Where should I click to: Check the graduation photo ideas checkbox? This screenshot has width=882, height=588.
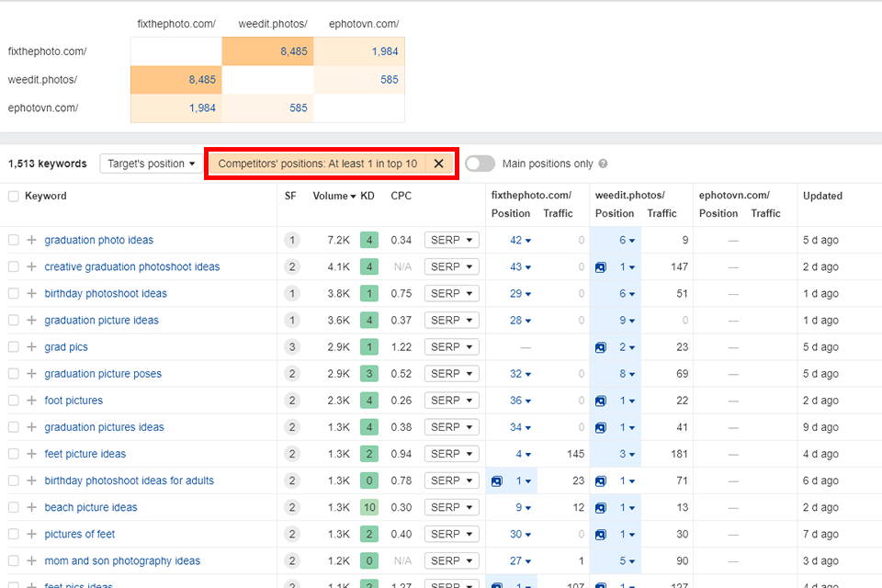click(14, 240)
